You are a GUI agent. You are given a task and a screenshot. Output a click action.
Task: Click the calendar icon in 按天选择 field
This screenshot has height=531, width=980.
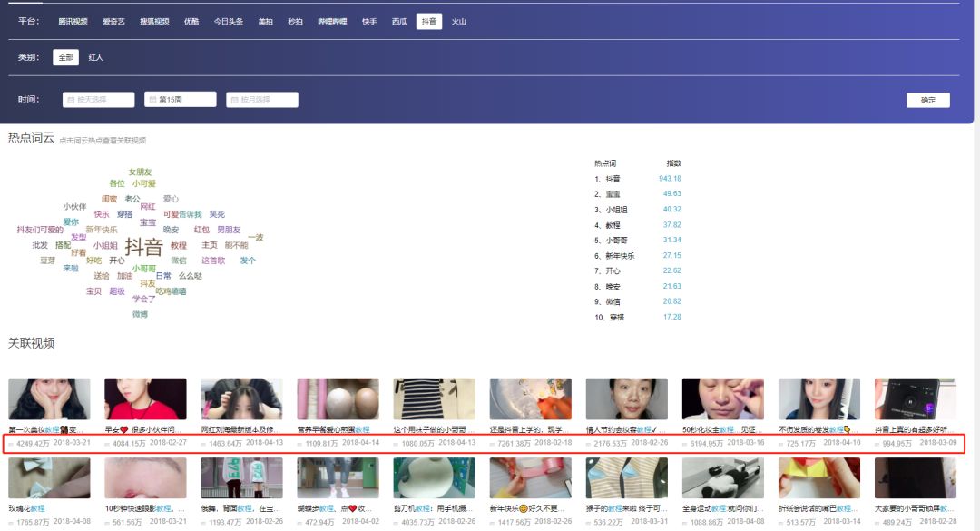71,100
